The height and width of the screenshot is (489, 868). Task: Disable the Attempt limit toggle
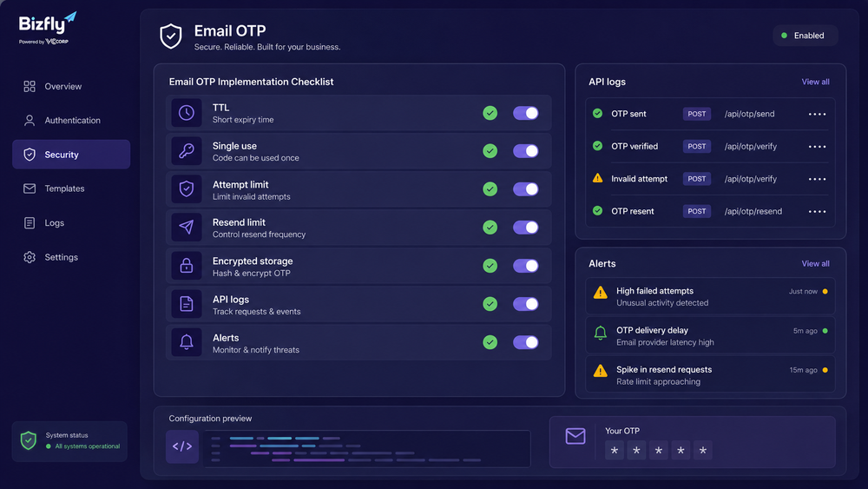coord(525,189)
